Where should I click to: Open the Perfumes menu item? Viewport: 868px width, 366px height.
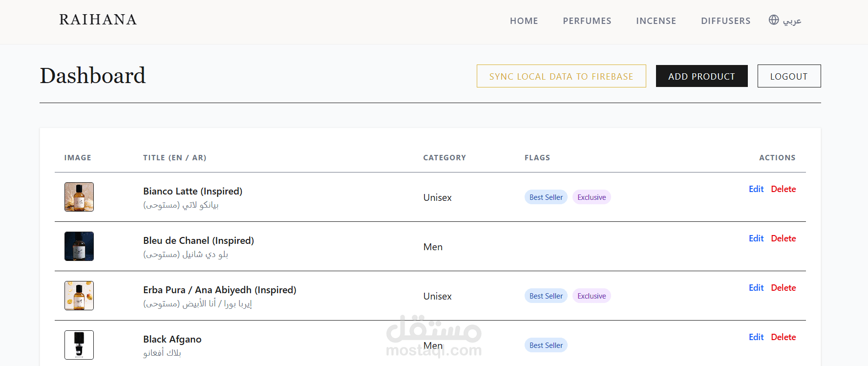tap(587, 21)
